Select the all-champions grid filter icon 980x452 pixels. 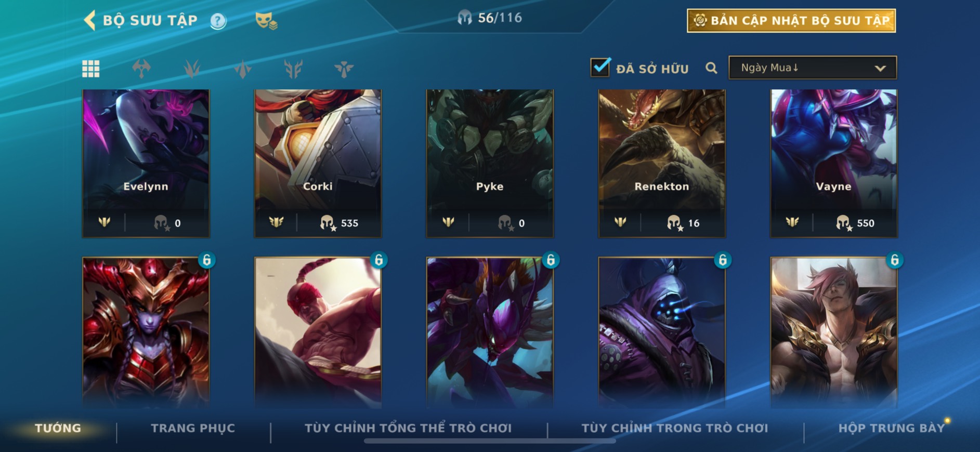coord(91,69)
